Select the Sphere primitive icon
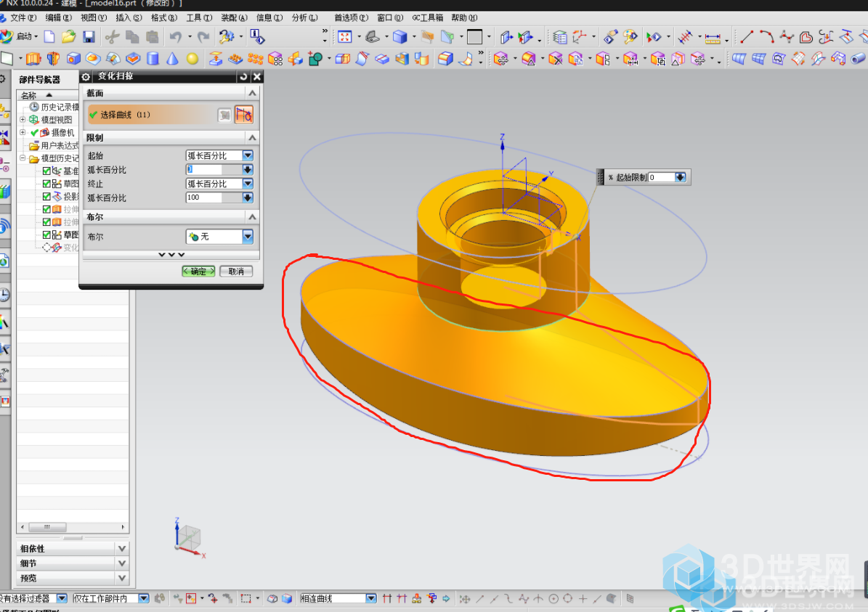Viewport: 868px width, 612px height. pos(192,58)
